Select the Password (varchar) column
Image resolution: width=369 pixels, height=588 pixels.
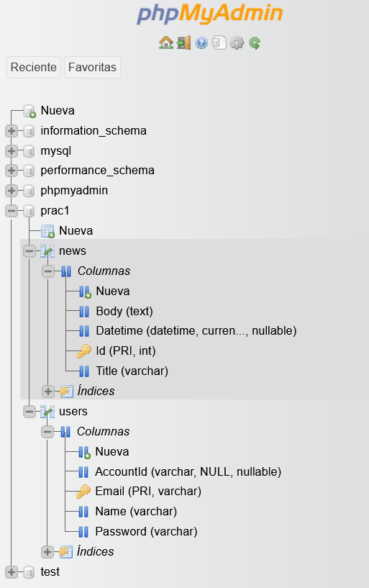click(x=146, y=531)
